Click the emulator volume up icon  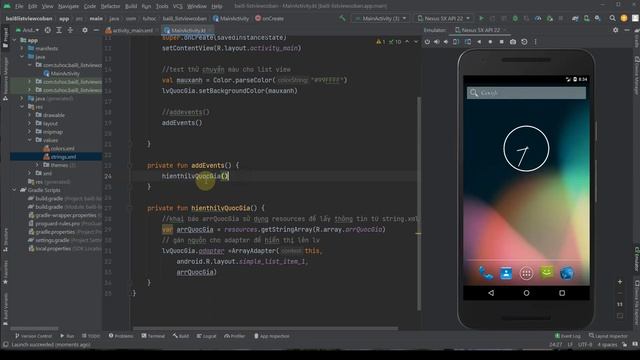tap(436, 42)
